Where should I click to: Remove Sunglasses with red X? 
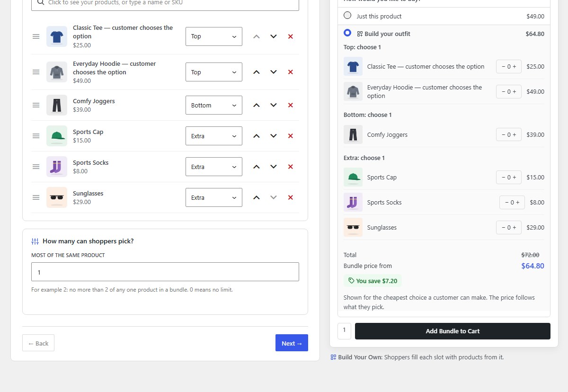pos(291,197)
